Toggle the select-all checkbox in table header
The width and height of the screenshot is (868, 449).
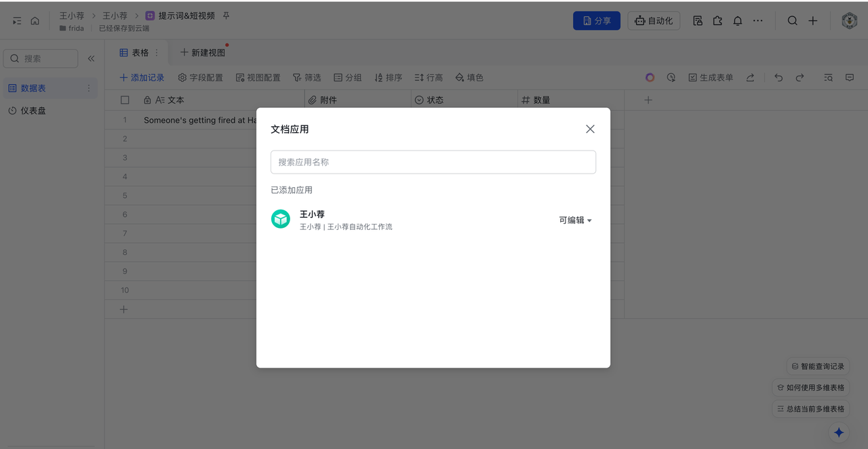point(125,100)
